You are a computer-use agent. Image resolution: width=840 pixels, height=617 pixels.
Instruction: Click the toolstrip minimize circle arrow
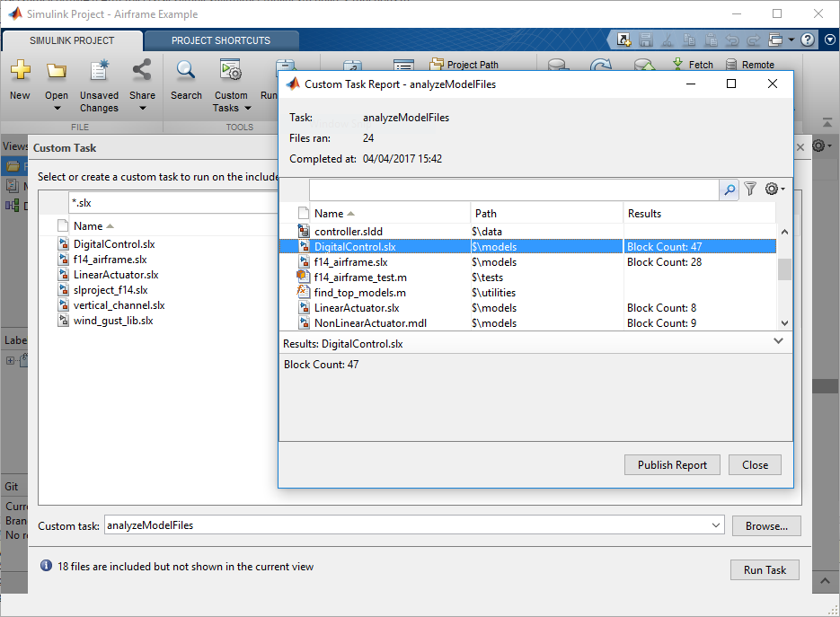[x=830, y=40]
